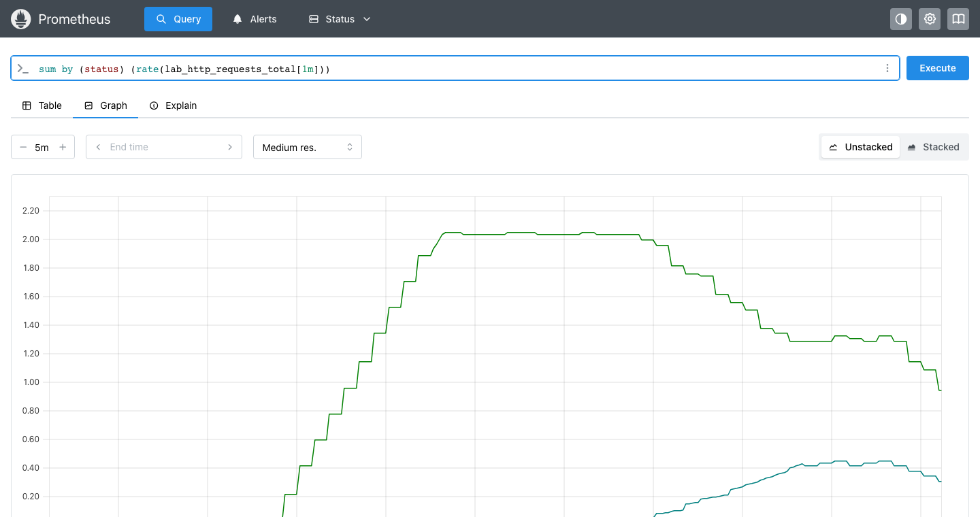The width and height of the screenshot is (980, 517).
Task: Go to next end time chevron
Action: click(x=230, y=147)
